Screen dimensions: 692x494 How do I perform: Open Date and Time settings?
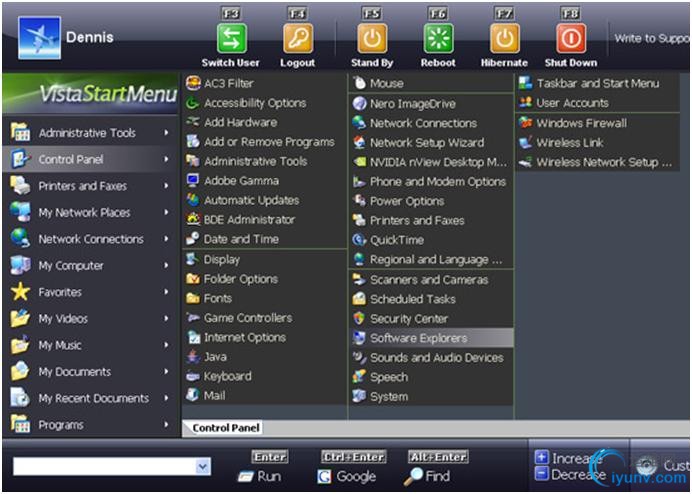pos(265,239)
